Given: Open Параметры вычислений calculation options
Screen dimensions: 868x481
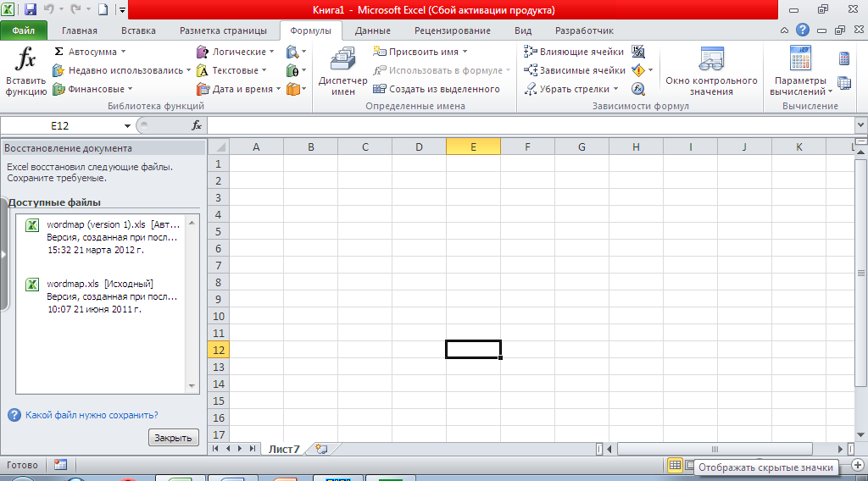Looking at the screenshot, I should click(x=800, y=71).
